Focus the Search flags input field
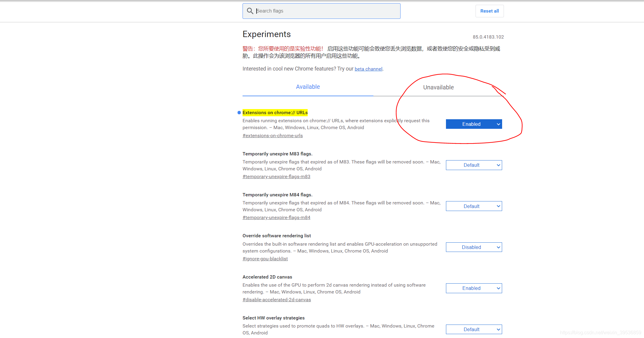Screen dimensions: 644x338 [x=321, y=11]
